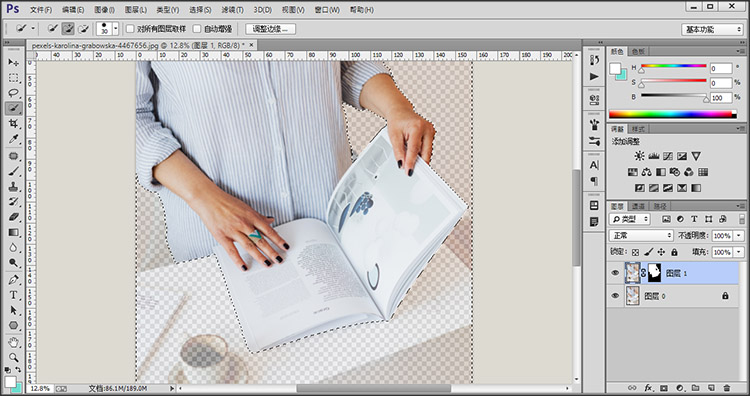
Task: Click foreground color swatch in Color panel
Action: pos(615,69)
